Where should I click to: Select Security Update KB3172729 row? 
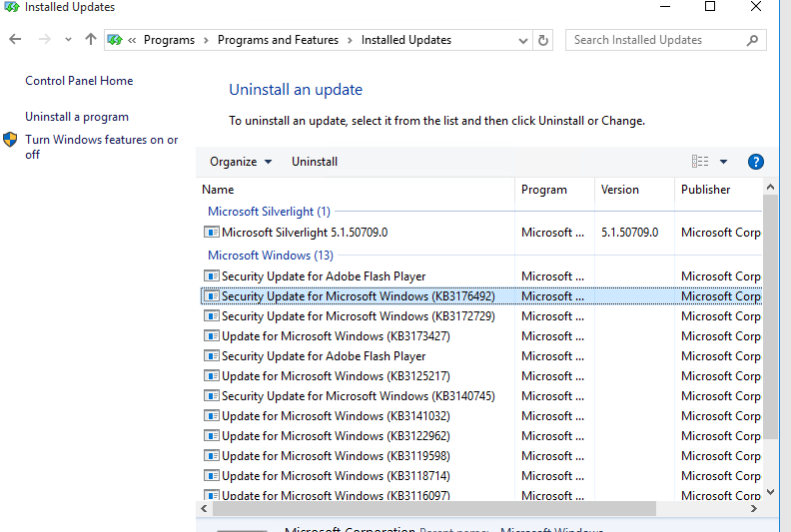[480, 316]
